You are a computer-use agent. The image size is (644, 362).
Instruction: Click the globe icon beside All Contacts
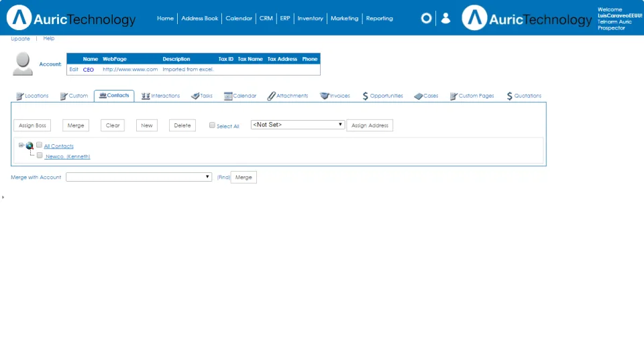[30, 145]
